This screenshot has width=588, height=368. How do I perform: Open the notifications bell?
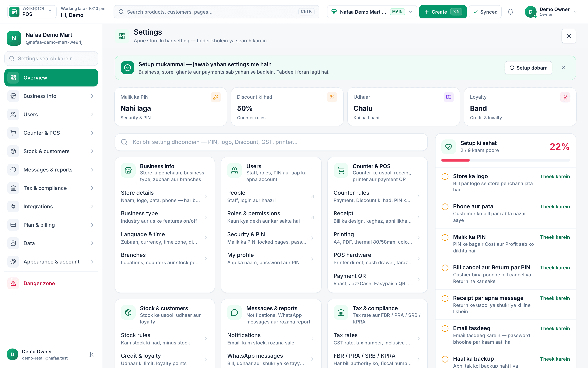(x=510, y=12)
